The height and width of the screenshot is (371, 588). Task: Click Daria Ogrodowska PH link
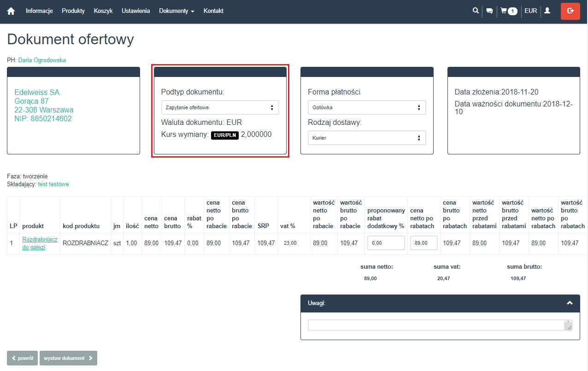[42, 60]
